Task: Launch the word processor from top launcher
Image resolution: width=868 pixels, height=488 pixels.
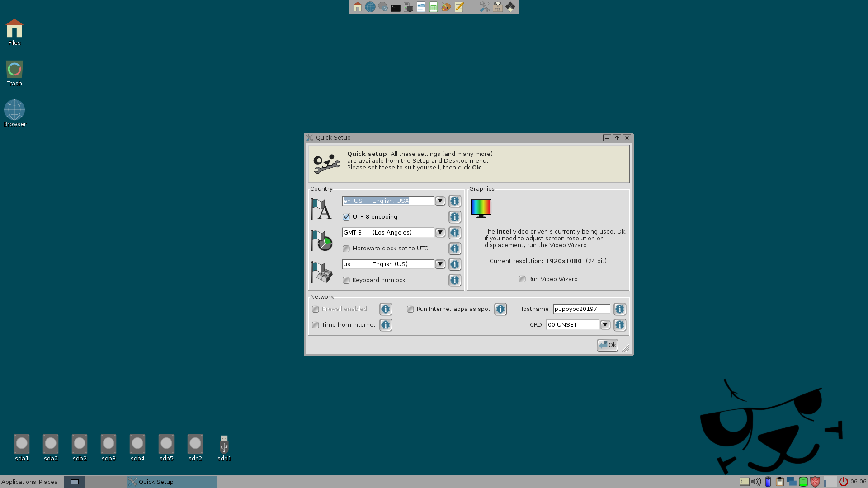Action: (x=421, y=7)
